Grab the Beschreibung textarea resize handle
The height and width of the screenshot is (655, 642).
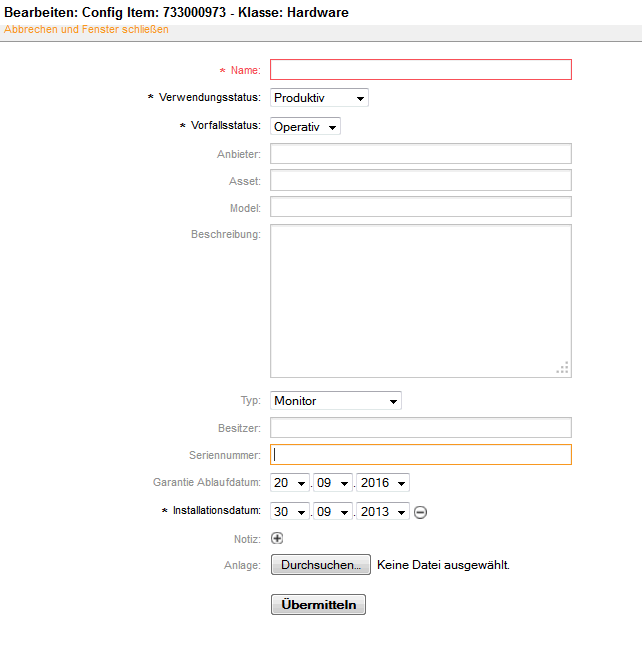[x=563, y=368]
